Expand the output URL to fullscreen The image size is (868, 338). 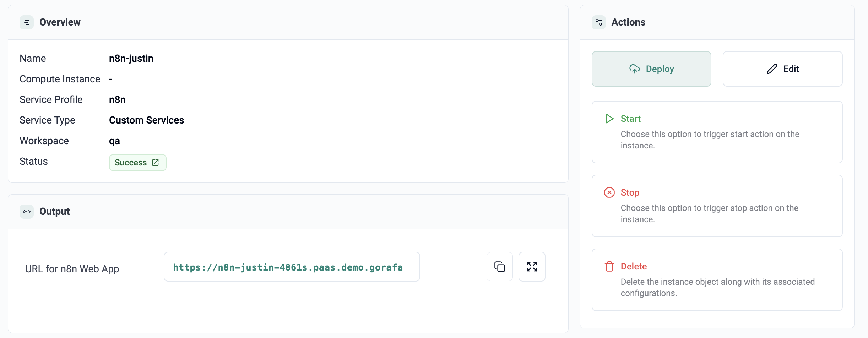532,267
